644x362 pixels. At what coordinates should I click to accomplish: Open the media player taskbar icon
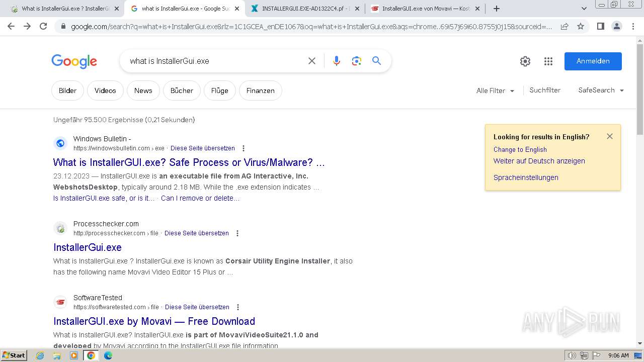(74, 355)
